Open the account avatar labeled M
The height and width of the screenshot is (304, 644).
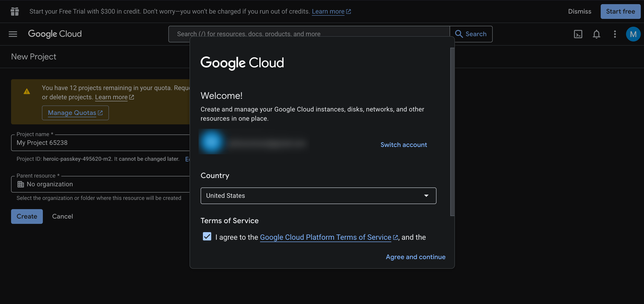click(x=633, y=34)
